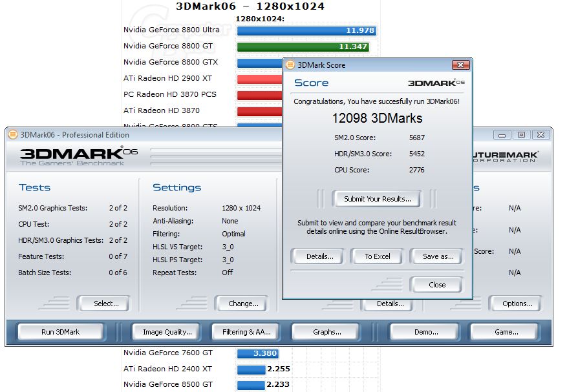
Task: Click 3DMark Score dialog title icon
Action: coord(290,65)
